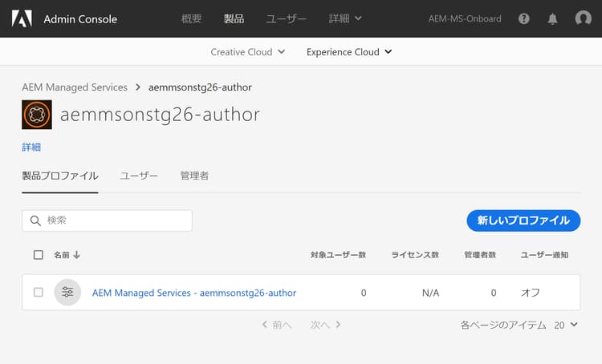Check the AEM Managed Services profile row checkbox
The height and width of the screenshot is (364, 602).
39,293
